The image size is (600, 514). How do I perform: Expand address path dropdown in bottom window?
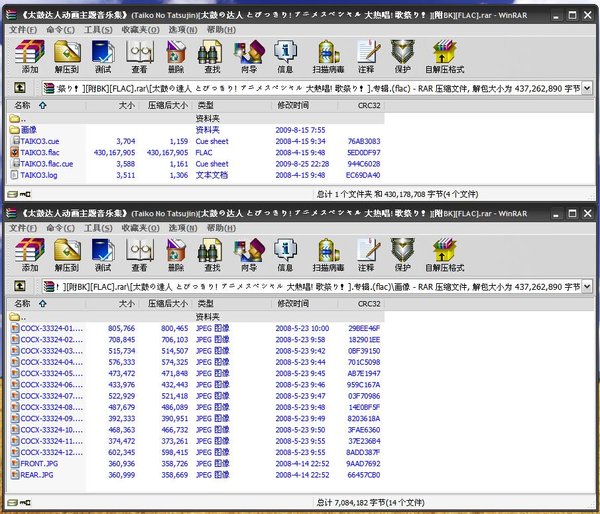pos(587,287)
